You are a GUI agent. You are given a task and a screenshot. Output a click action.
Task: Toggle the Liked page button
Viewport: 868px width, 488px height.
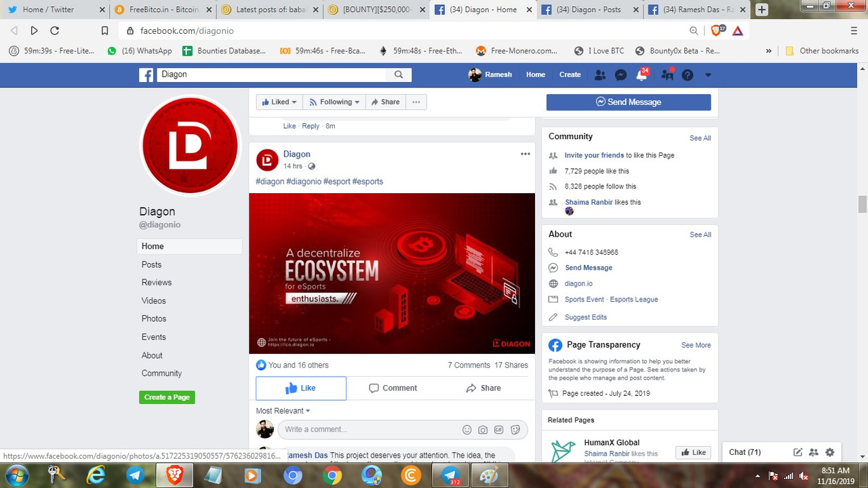point(279,102)
